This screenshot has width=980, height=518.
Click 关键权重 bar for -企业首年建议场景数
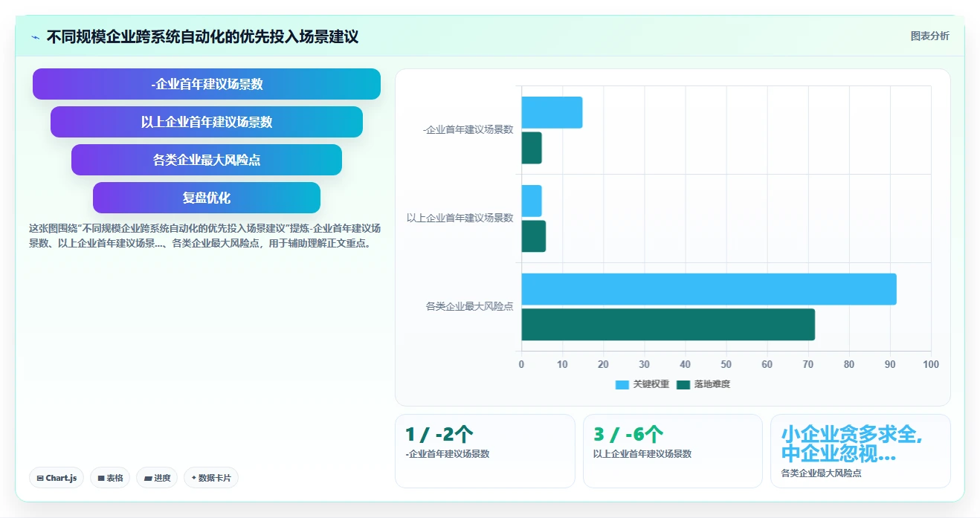552,112
